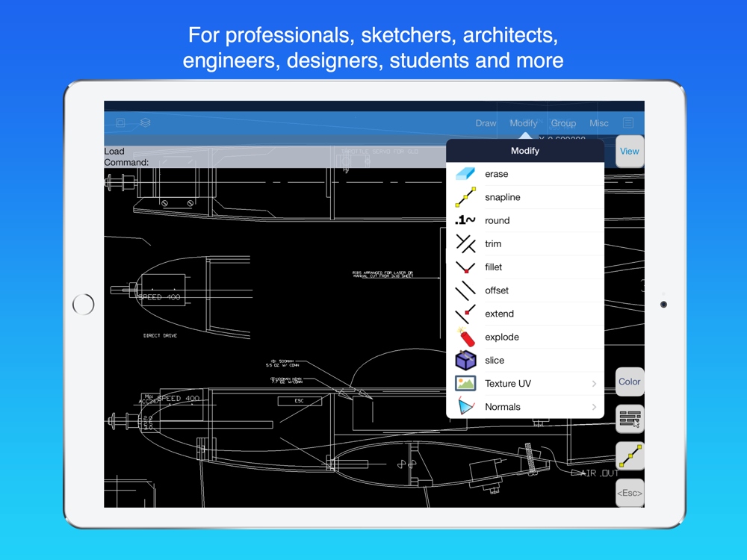The height and width of the screenshot is (560, 747).
Task: Tap the selection list button on right sidebar
Action: pos(630,419)
